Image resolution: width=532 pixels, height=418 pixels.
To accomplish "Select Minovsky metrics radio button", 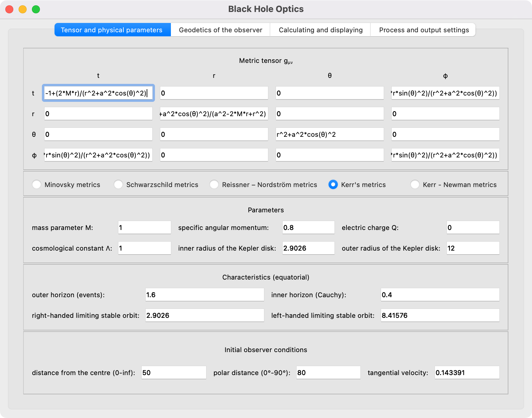I will [x=37, y=184].
